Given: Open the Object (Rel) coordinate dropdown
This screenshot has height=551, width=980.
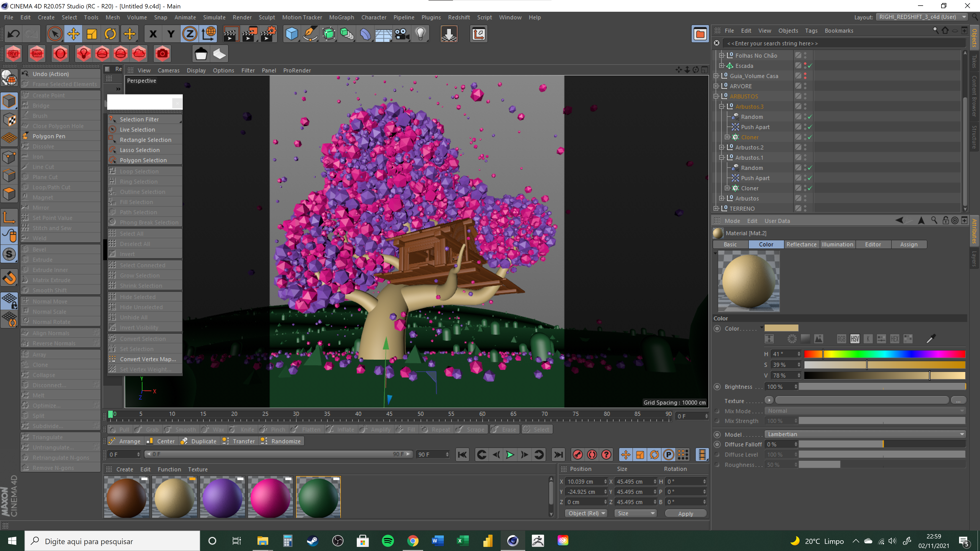Looking at the screenshot, I should point(586,513).
